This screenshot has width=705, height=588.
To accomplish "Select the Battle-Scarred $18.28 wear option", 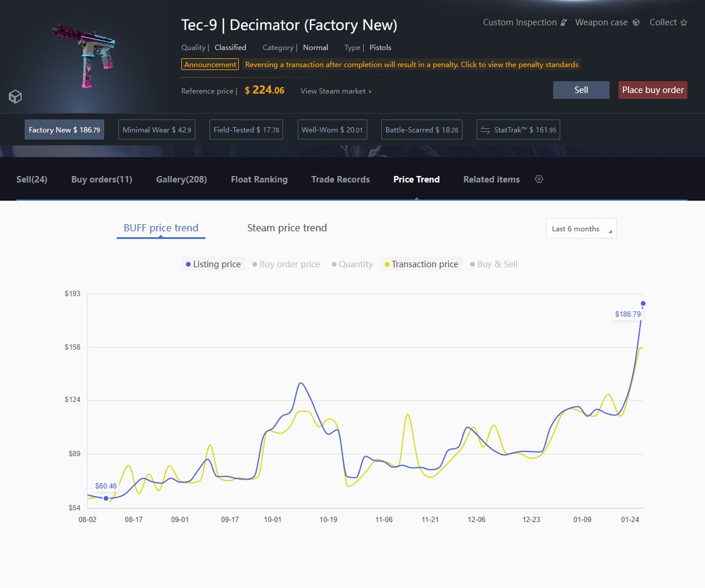I will tap(422, 129).
